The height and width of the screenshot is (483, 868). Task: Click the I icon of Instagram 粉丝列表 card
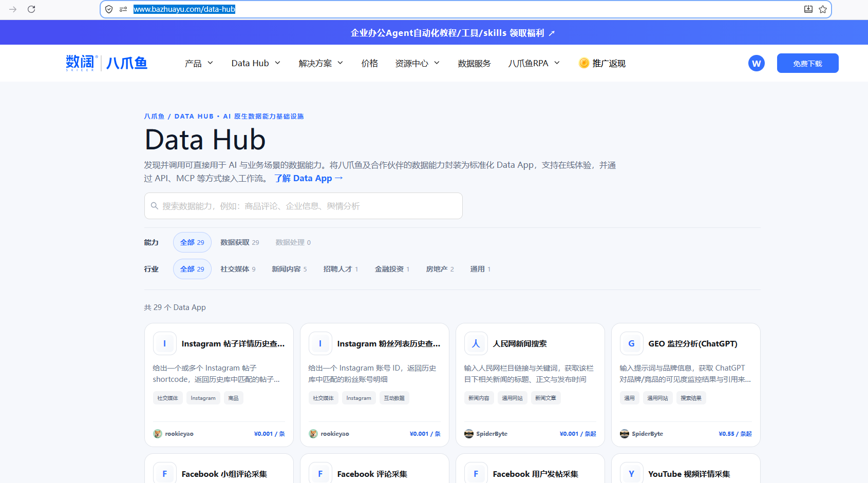pyautogui.click(x=320, y=343)
